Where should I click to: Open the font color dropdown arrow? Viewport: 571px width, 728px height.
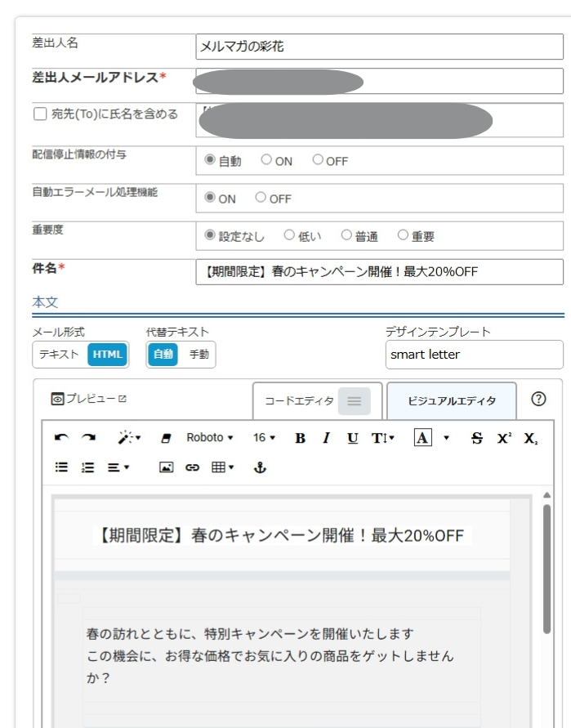point(446,438)
